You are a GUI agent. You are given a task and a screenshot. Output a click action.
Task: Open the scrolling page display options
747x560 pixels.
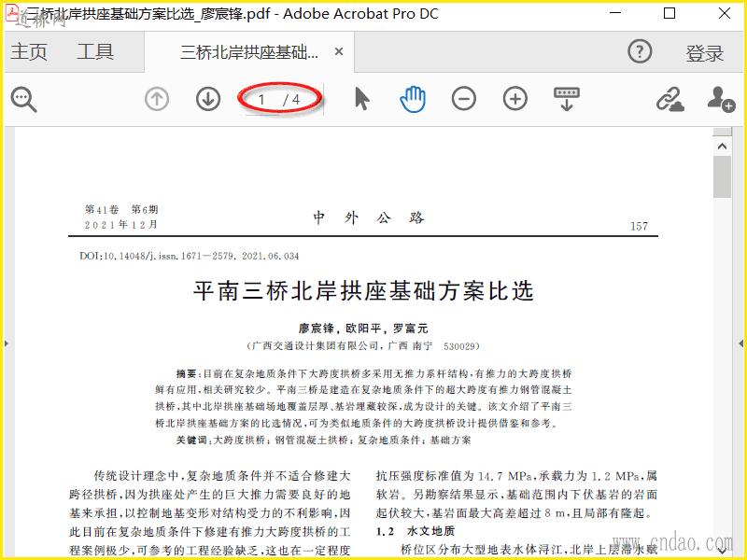pos(567,99)
